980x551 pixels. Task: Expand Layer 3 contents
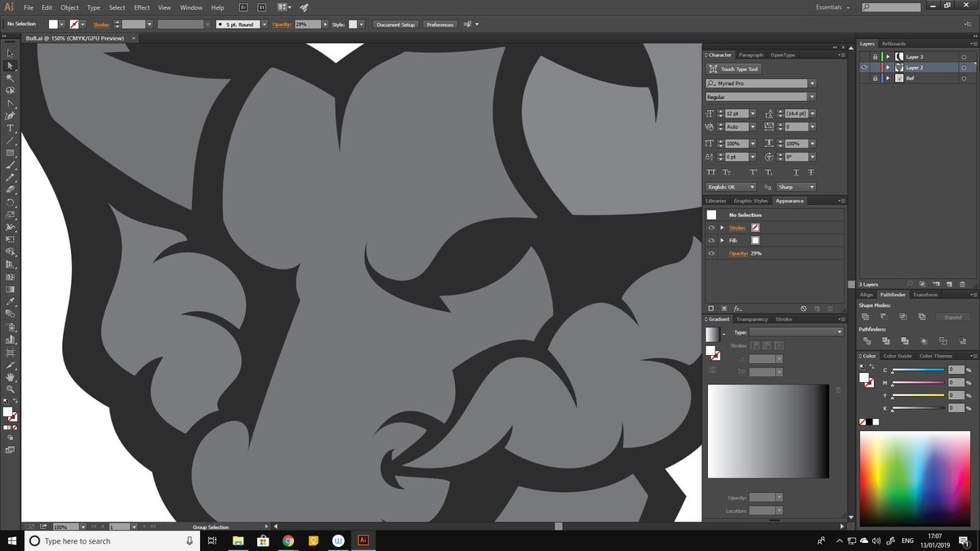click(888, 56)
